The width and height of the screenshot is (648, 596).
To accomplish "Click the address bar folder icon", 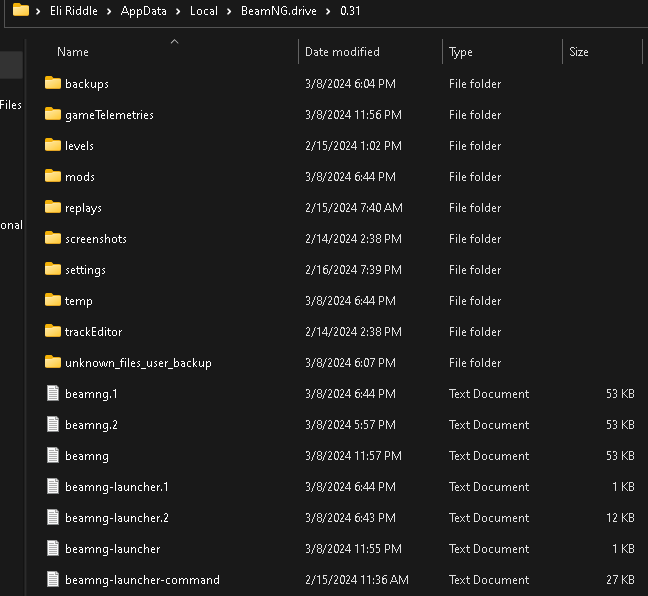I will coord(20,11).
